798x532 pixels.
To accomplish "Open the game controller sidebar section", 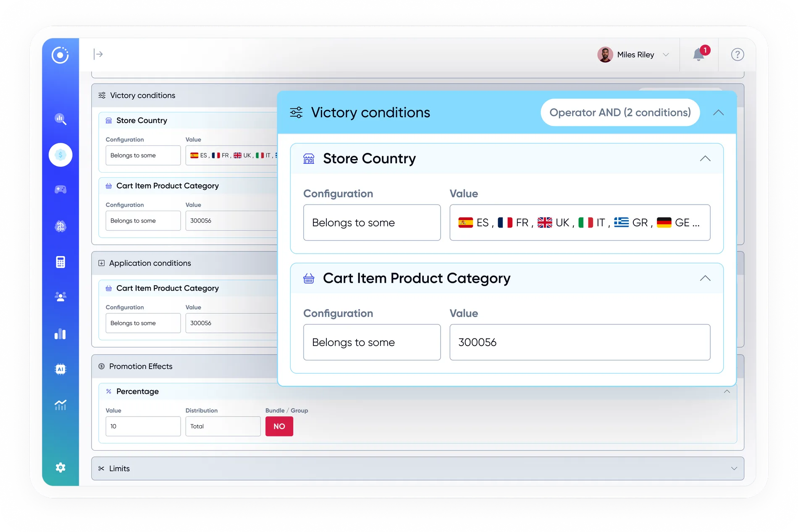I will 60,190.
